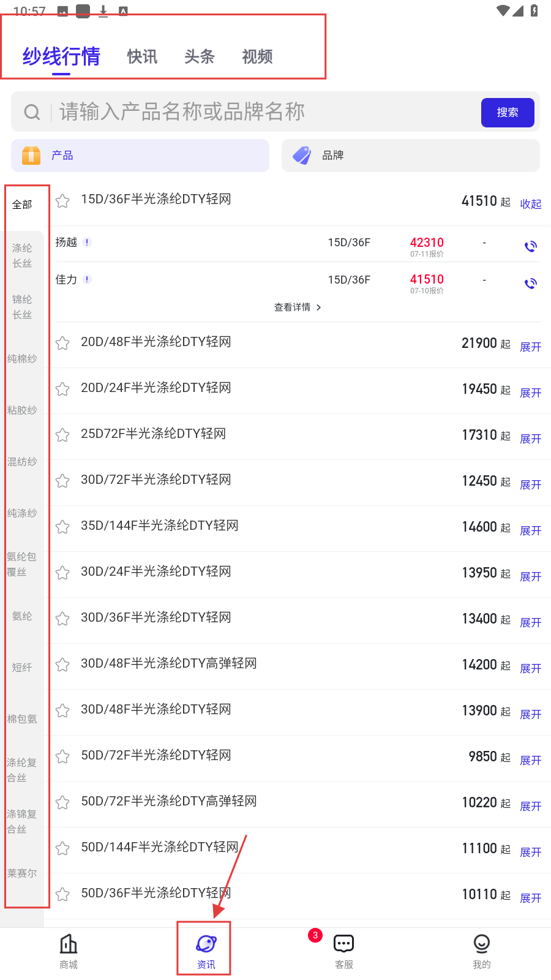Switch to the 快讯 tab
The width and height of the screenshot is (551, 980).
pos(142,57)
